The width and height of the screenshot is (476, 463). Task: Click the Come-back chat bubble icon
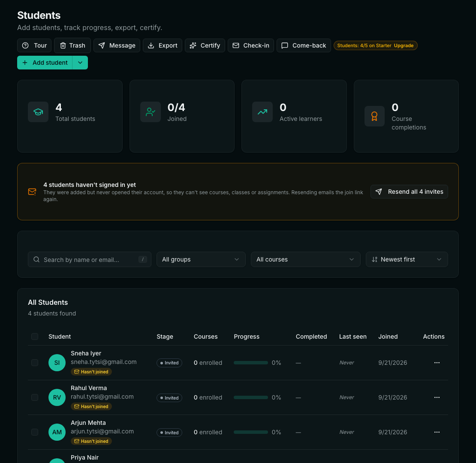coord(285,45)
